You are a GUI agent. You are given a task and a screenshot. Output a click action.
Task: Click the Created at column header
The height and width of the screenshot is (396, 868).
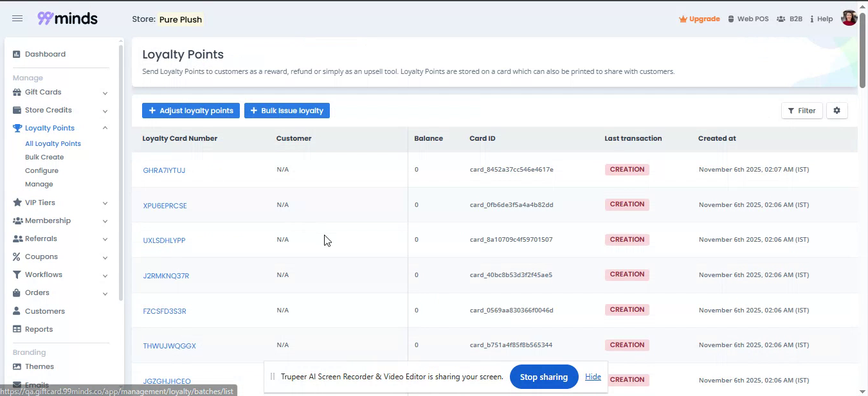717,138
